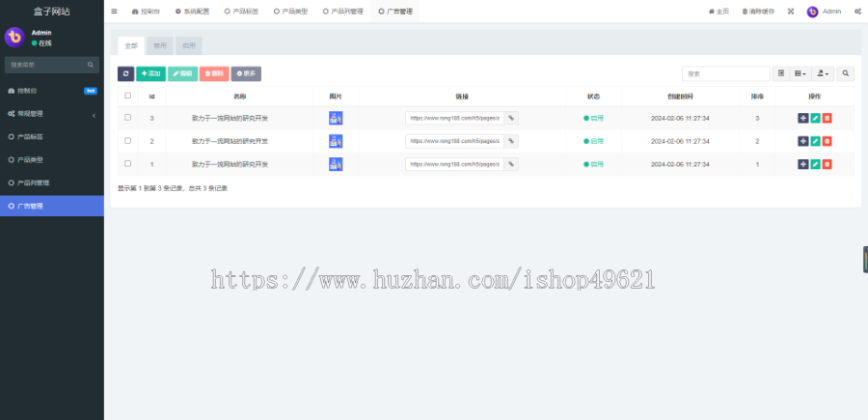Click the 编辑 button in the toolbar

point(182,73)
